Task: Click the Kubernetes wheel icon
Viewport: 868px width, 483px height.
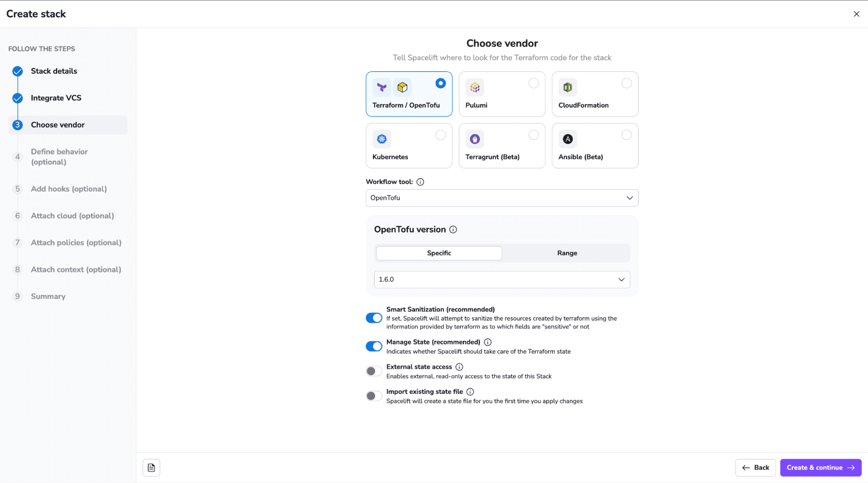Action: point(382,139)
